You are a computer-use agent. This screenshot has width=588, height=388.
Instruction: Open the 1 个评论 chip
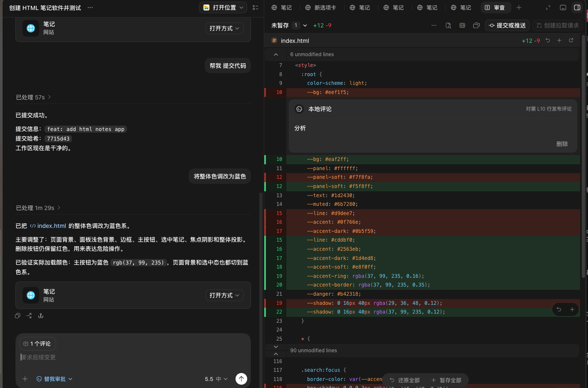tap(37, 344)
